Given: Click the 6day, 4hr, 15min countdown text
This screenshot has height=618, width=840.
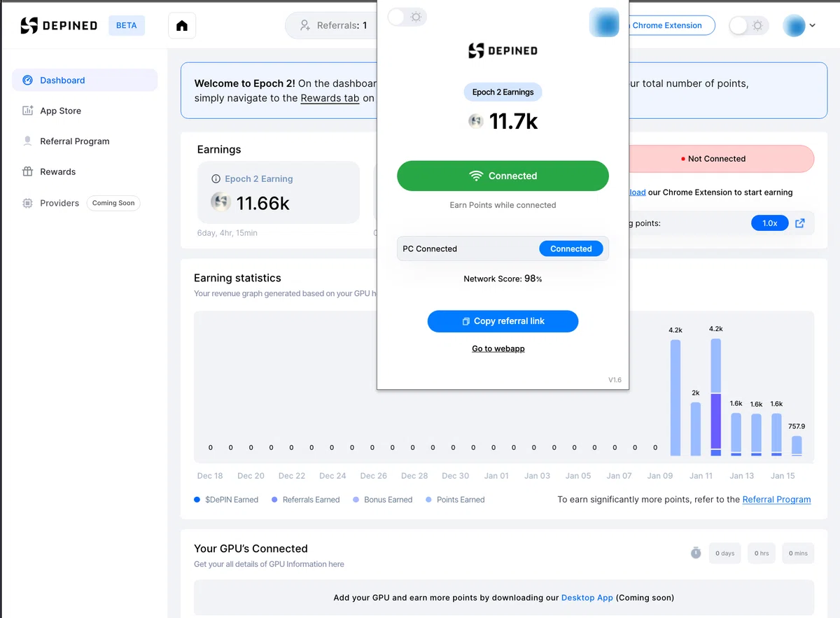Looking at the screenshot, I should click(227, 233).
